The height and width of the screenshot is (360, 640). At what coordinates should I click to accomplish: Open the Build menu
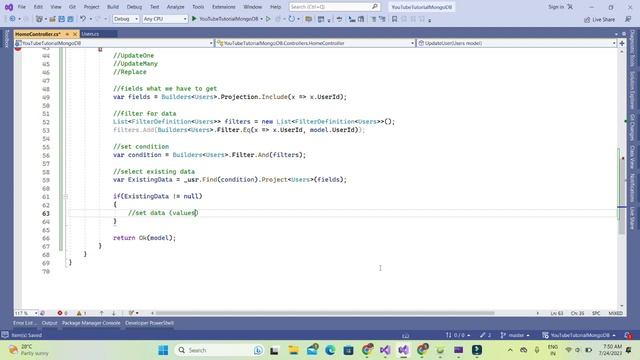tap(113, 7)
